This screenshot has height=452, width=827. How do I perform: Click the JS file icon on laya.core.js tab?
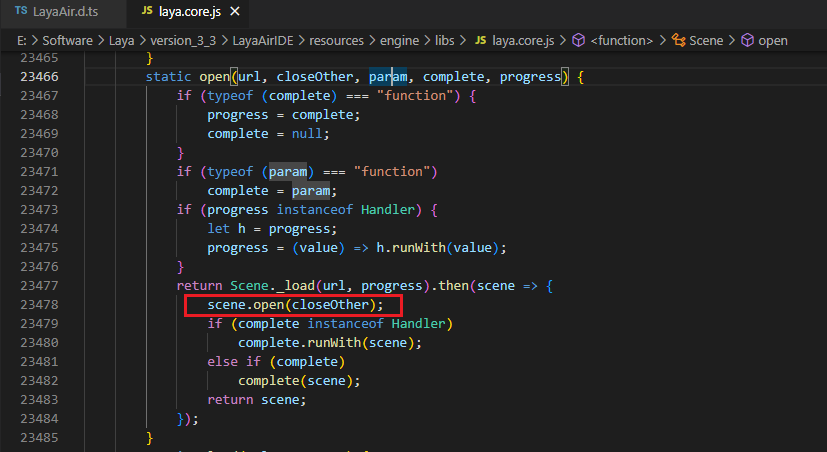tap(148, 13)
